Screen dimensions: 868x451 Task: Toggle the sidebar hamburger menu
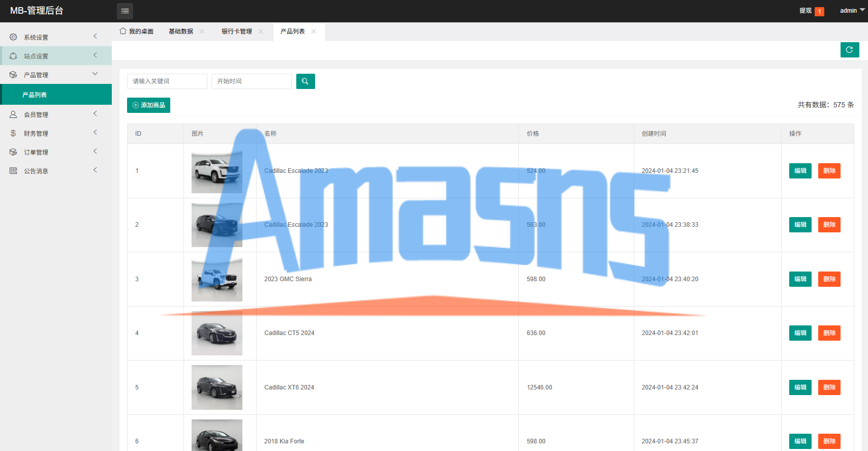point(125,11)
